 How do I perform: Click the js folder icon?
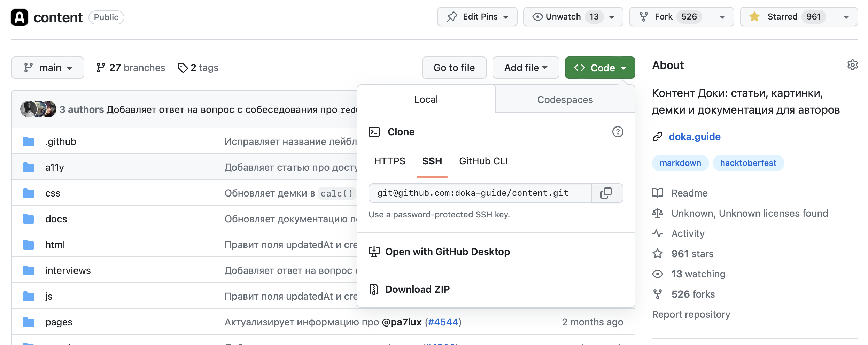pyautogui.click(x=29, y=296)
